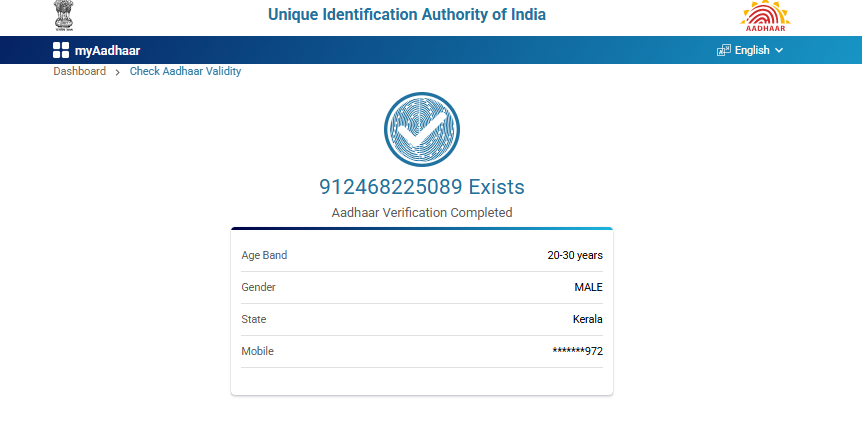Open the English language dropdown

tap(752, 50)
